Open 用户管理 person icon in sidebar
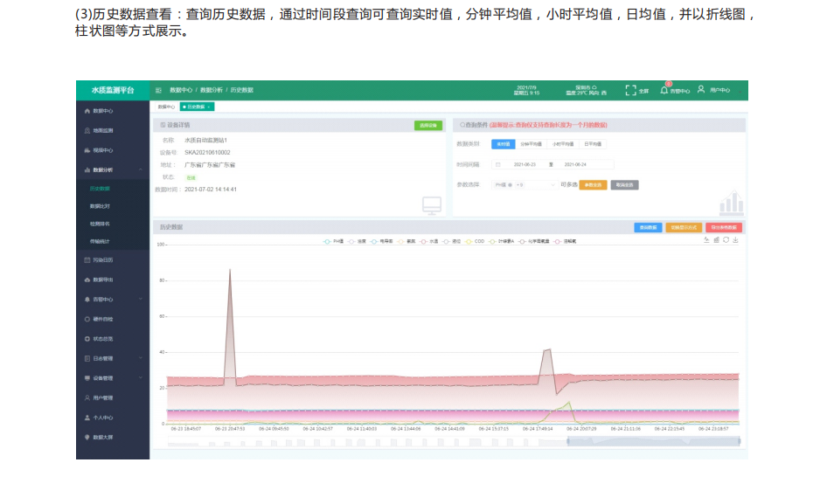 pyautogui.click(x=87, y=398)
